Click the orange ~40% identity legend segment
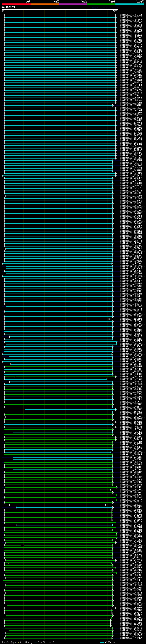146x644 pixels. point(45,4)
